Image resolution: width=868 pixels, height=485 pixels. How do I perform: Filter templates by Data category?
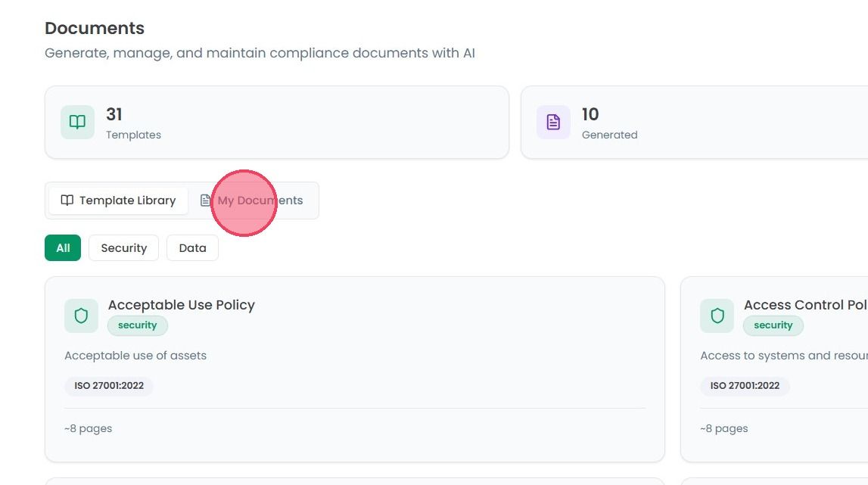(x=192, y=247)
